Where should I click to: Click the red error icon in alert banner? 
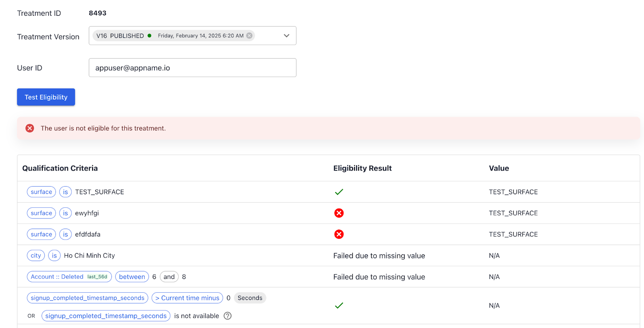pos(30,128)
